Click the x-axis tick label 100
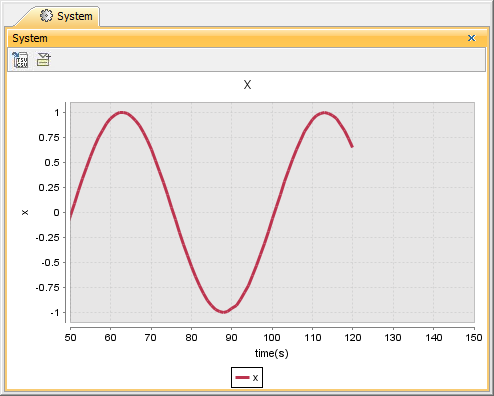This screenshot has width=494, height=396. (x=272, y=338)
